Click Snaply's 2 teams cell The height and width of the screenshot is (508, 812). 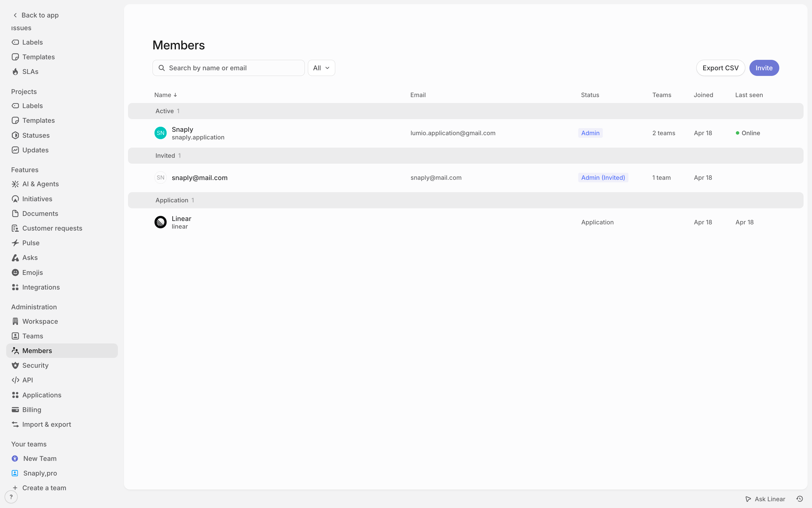[663, 133]
